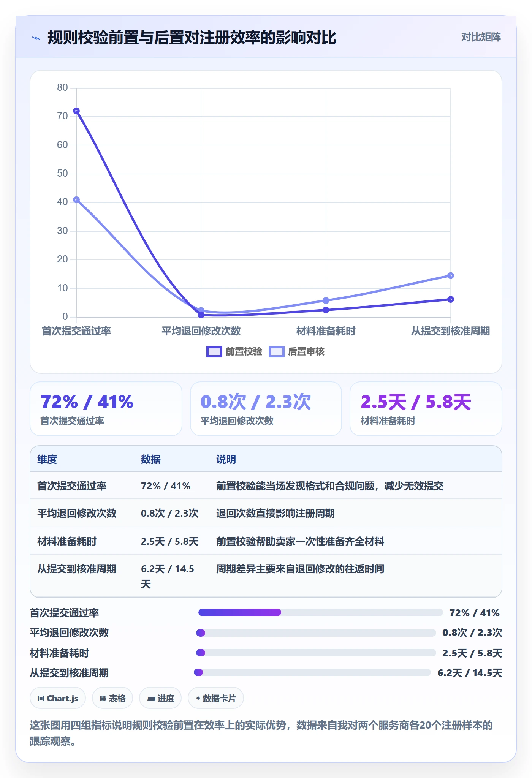Select the 从提交到核准周期 table row label
Image resolution: width=532 pixels, height=778 pixels.
(x=77, y=569)
